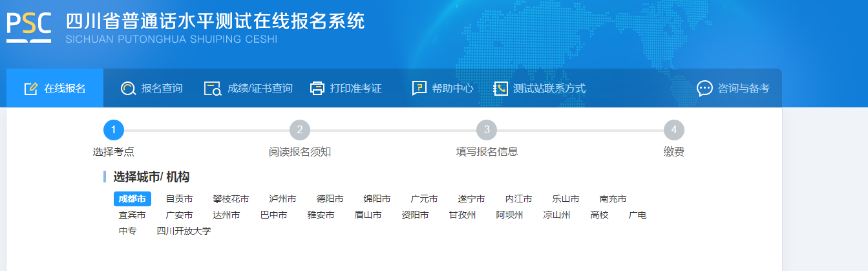Click step 1 circle 选择考点
Screen dimensions: 868x271
pyautogui.click(x=113, y=130)
